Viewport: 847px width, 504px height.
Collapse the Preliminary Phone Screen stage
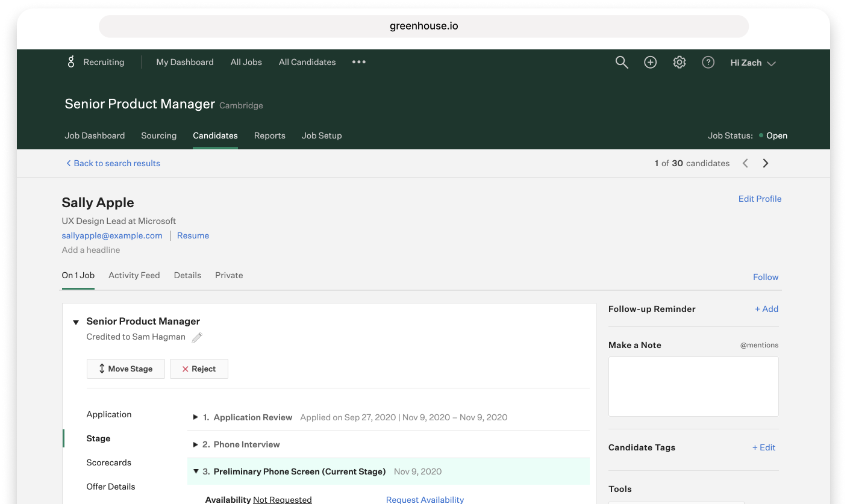click(196, 471)
